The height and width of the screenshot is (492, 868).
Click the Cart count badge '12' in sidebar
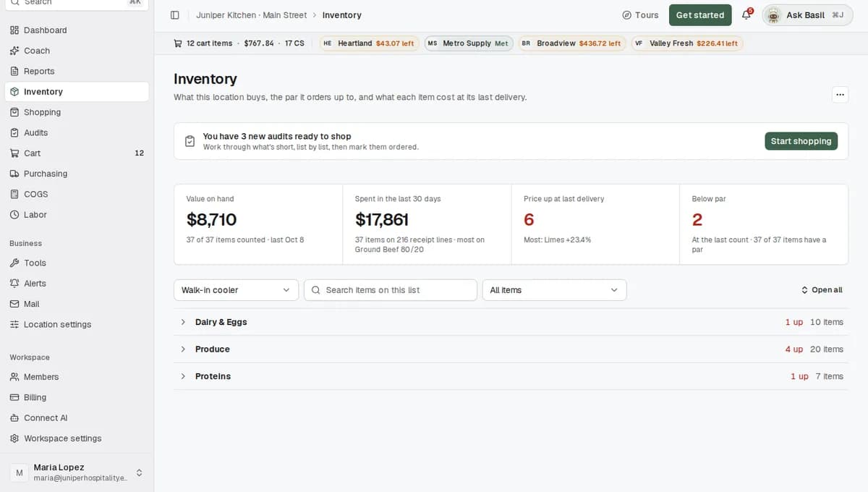(139, 153)
